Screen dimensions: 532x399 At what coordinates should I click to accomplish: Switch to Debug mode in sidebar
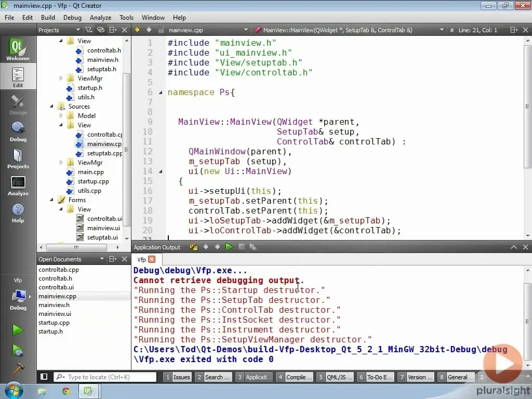18,131
